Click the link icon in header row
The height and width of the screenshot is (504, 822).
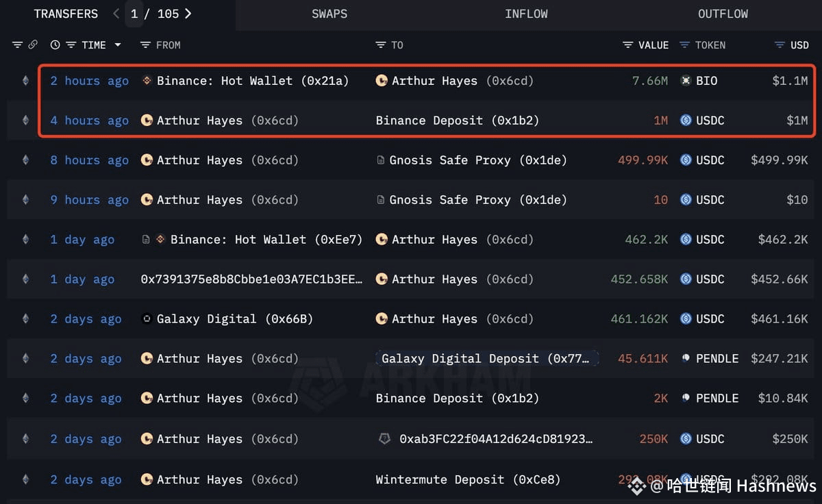click(32, 45)
